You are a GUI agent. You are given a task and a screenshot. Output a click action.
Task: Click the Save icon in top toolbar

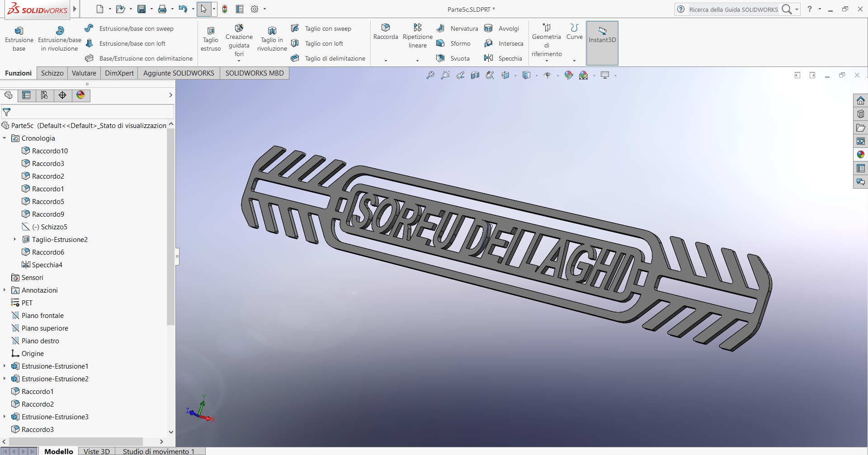click(142, 9)
